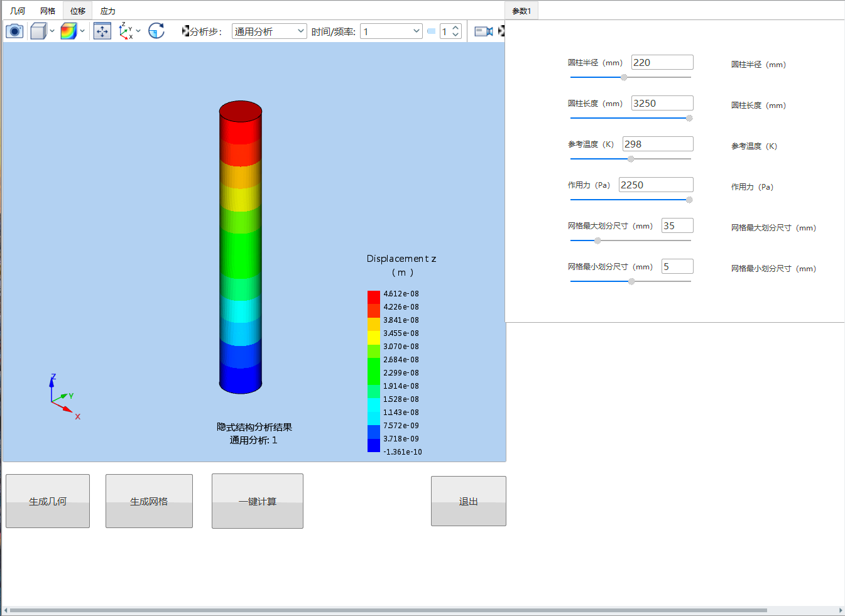
Task: Click the 网格最小划分尺寸 input field
Action: tap(678, 266)
